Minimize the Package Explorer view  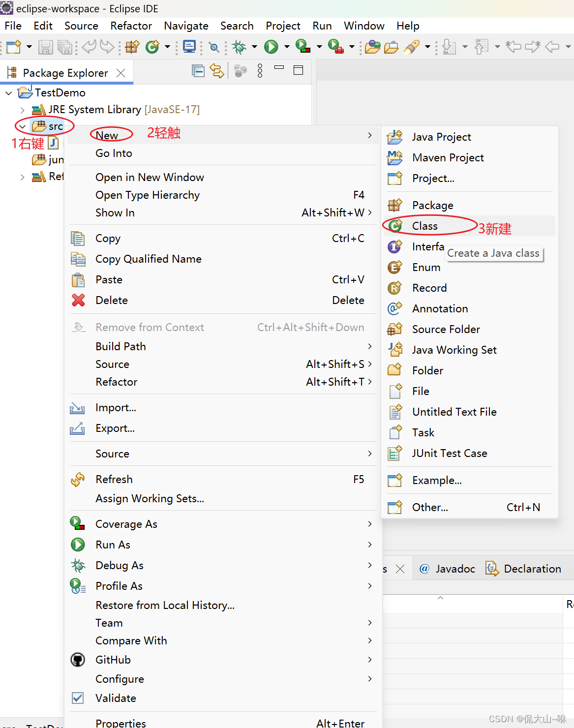coord(279,67)
